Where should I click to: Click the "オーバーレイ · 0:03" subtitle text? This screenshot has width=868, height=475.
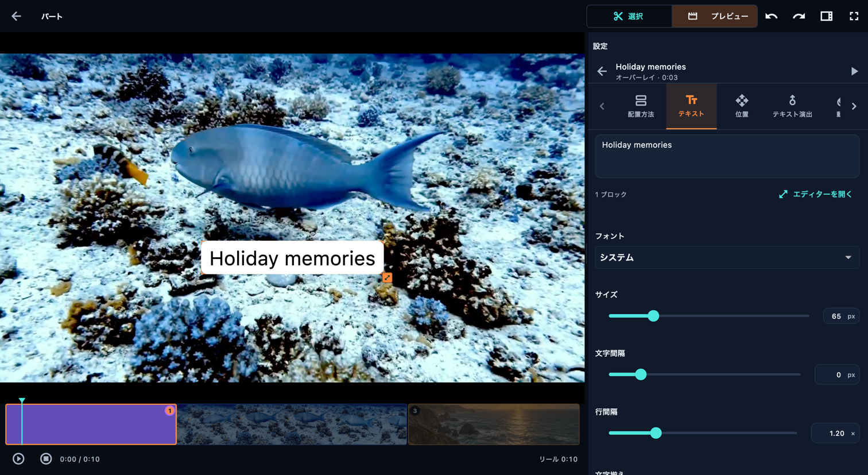point(646,78)
